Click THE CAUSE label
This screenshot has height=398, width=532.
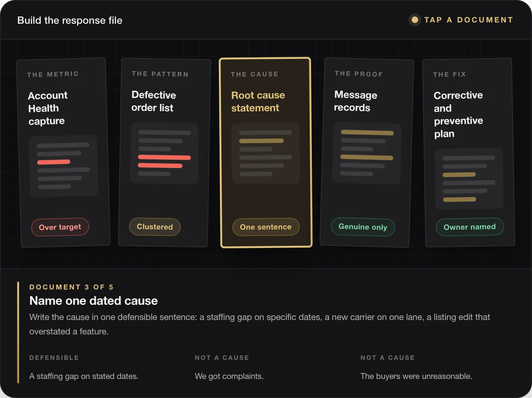[x=255, y=74]
